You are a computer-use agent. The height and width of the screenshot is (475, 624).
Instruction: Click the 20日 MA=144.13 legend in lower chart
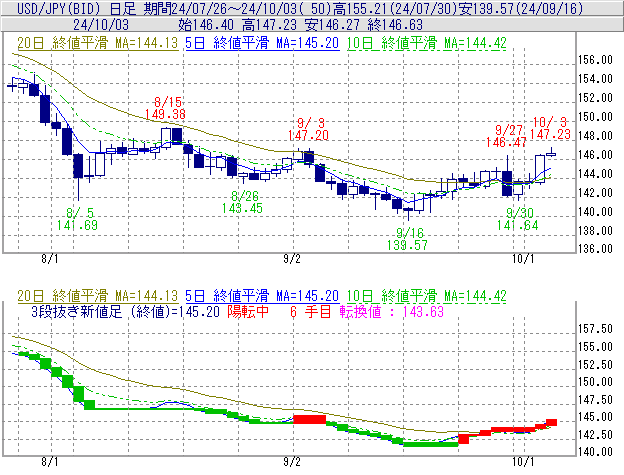(98, 296)
